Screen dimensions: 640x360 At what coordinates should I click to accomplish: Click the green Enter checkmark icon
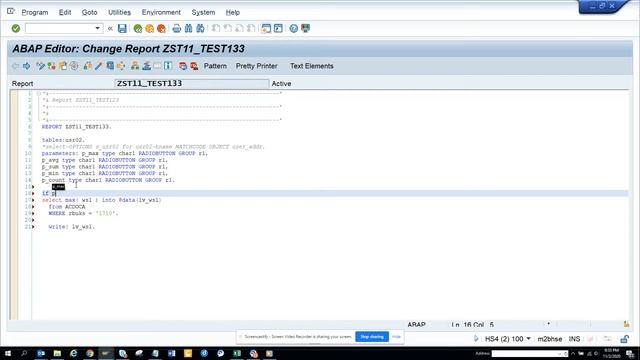click(x=16, y=28)
